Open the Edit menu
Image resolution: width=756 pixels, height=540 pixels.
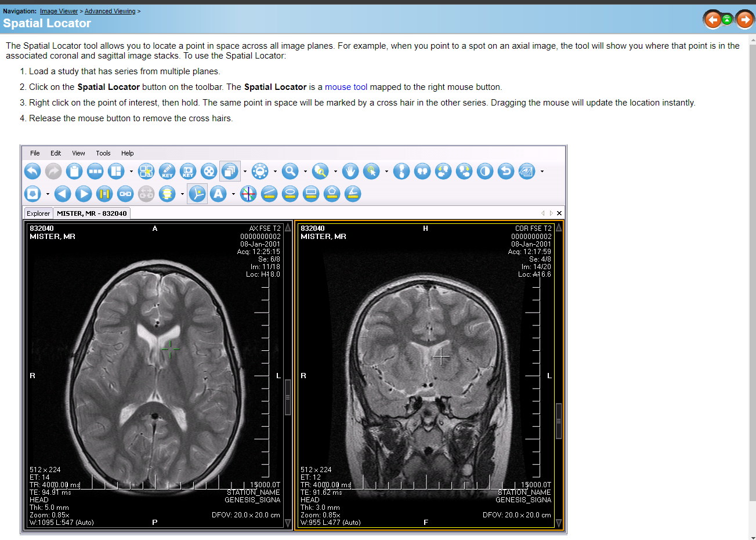pos(56,153)
